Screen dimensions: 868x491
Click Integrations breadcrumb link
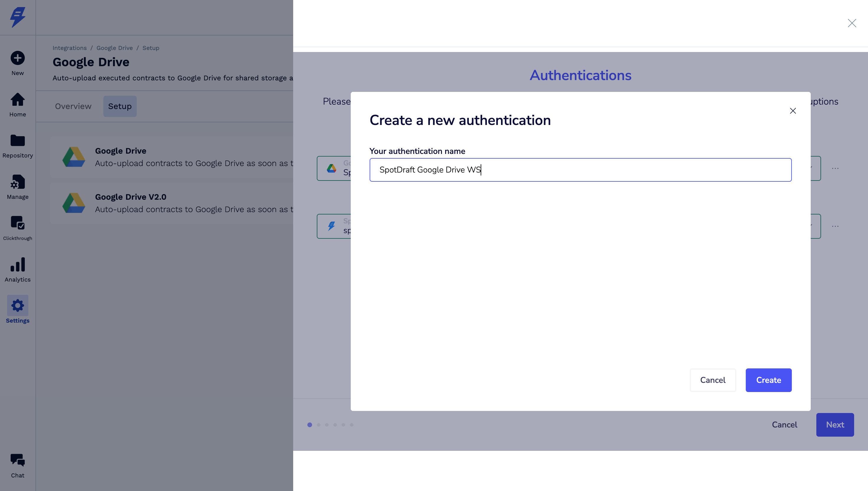point(69,48)
